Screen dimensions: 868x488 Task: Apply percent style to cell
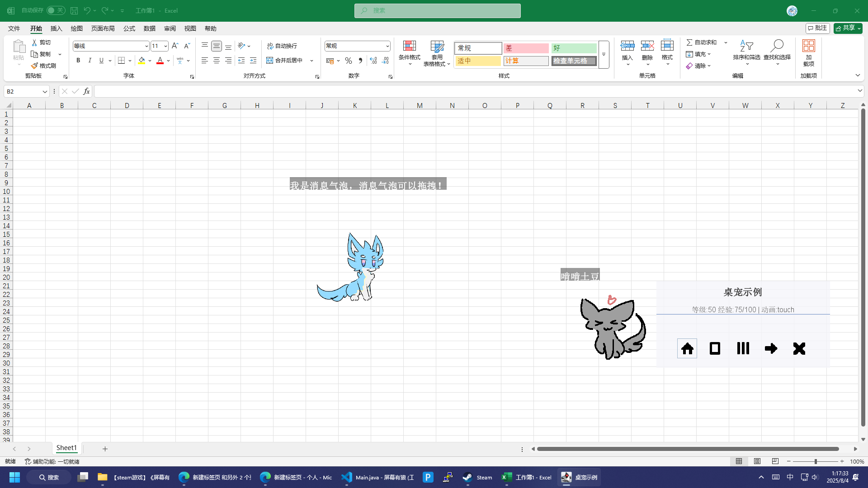[x=348, y=61]
